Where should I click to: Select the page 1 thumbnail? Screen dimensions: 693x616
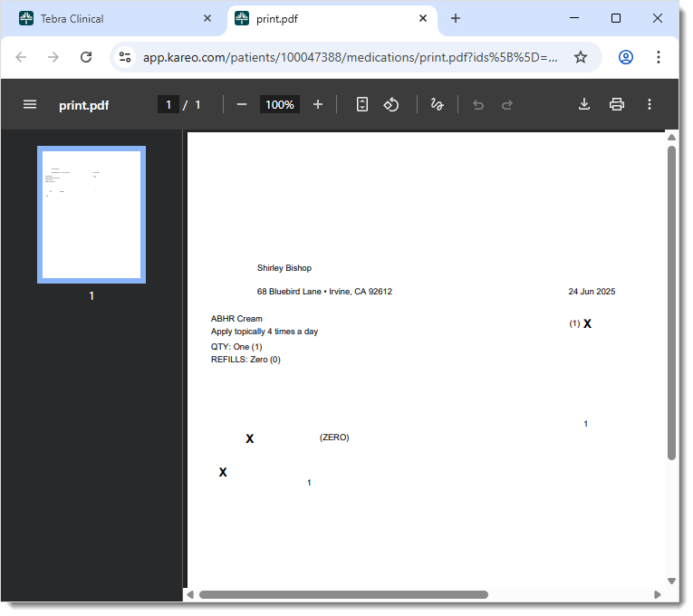pos(91,217)
